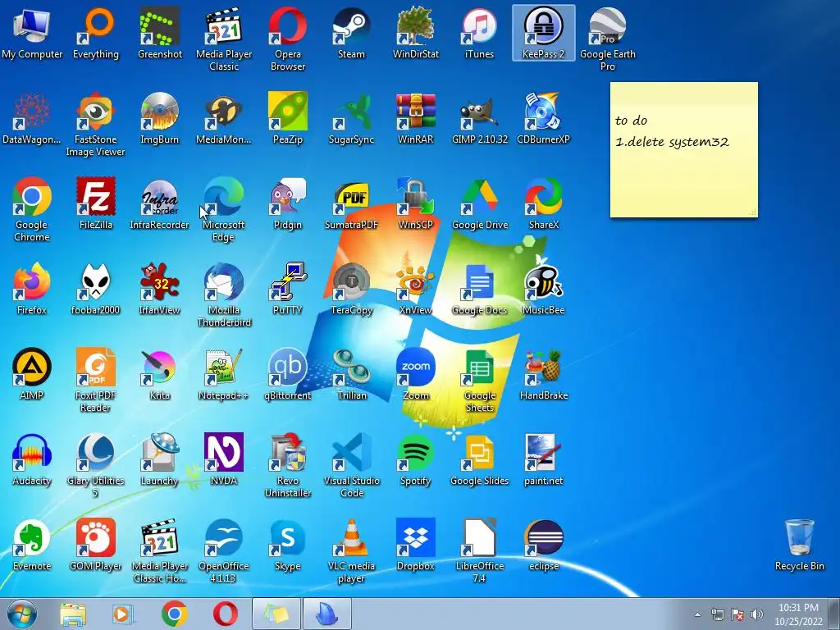Select the Greenshot desktop shortcut
The image size is (840, 630).
click(160, 33)
